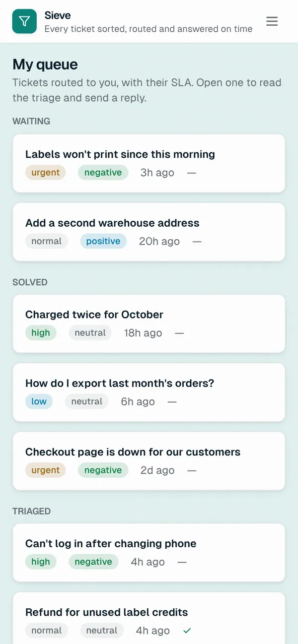
Task: Click neutral badge on export orders ticket
Action: pyautogui.click(x=87, y=401)
